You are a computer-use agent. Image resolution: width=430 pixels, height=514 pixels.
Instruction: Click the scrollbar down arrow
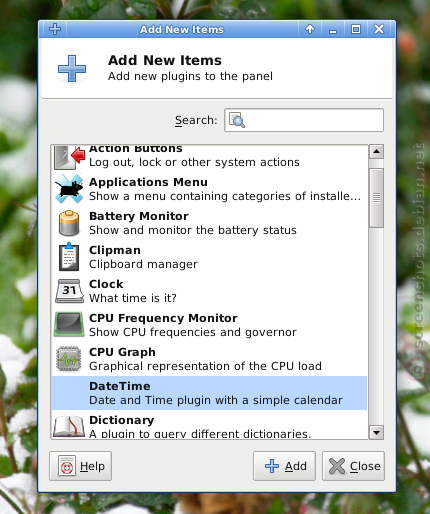376,433
